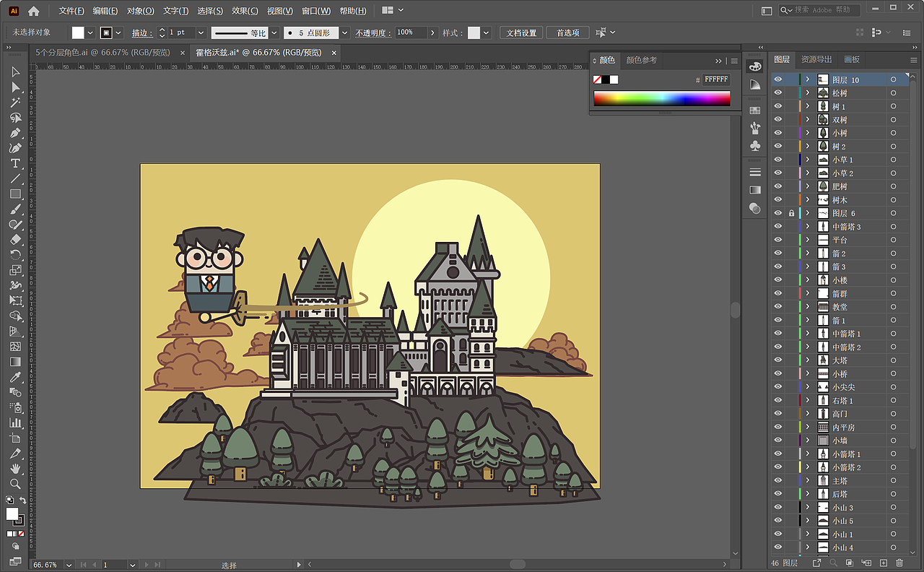924x572 pixels.
Task: Click the hex color field FFFFFF
Action: click(716, 79)
